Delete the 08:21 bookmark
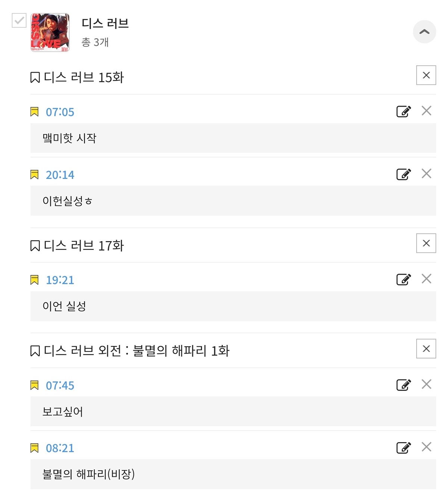The height and width of the screenshot is (500, 448). [426, 447]
